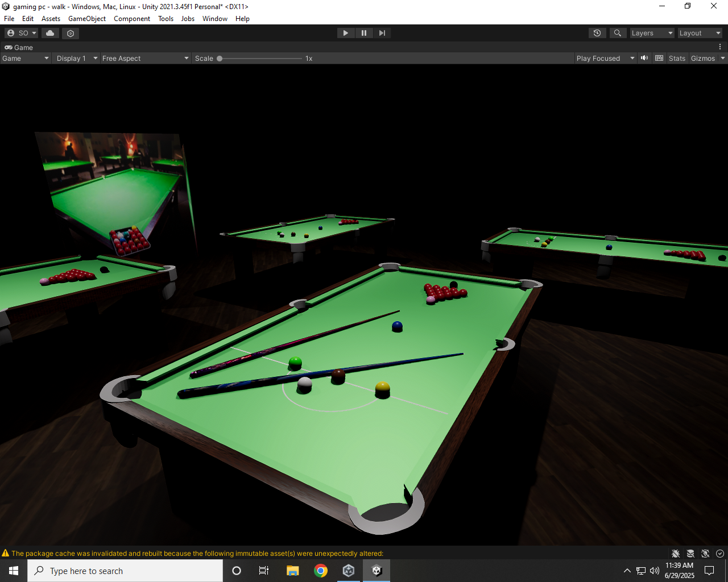Click the Unity logo in the title bar
Viewport: 728px width, 582px height.
[x=6, y=6]
